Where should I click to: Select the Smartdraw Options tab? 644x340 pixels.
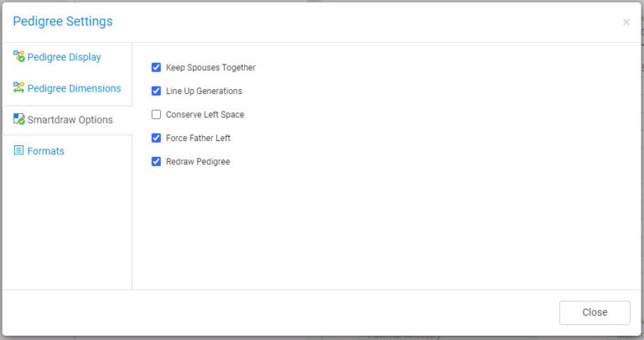click(x=70, y=119)
